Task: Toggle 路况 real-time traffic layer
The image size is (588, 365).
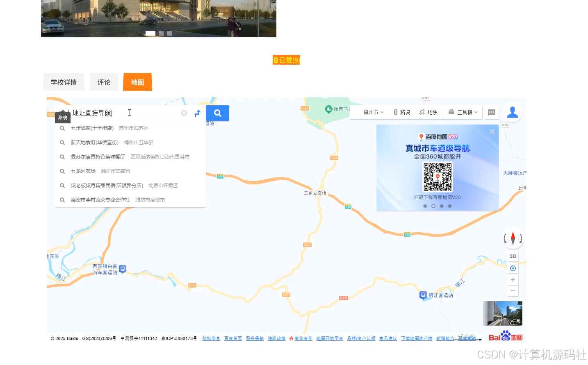Action: (x=402, y=112)
